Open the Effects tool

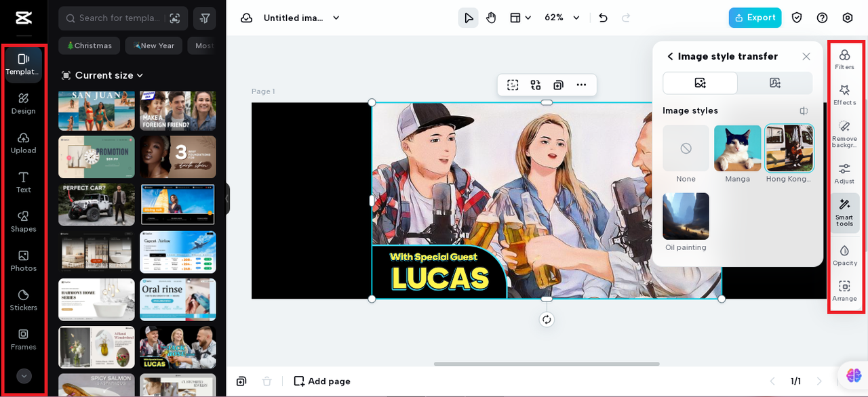tap(844, 95)
